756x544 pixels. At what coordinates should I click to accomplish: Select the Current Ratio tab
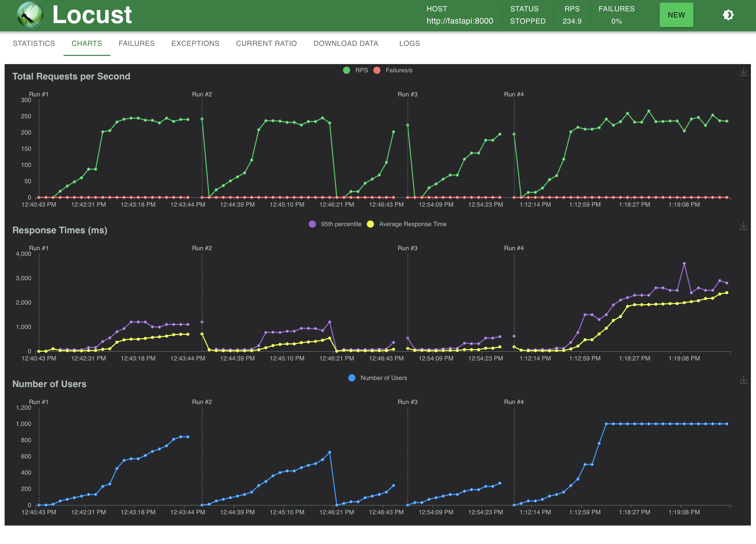[x=266, y=43]
